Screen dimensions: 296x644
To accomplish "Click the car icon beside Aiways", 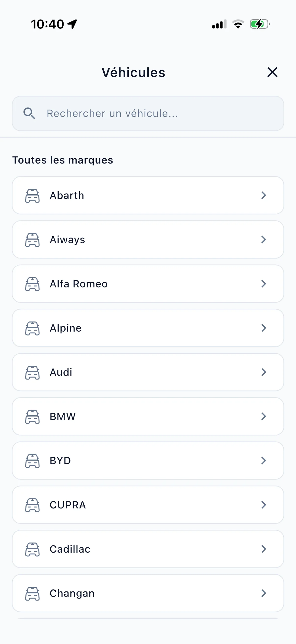I will (33, 240).
